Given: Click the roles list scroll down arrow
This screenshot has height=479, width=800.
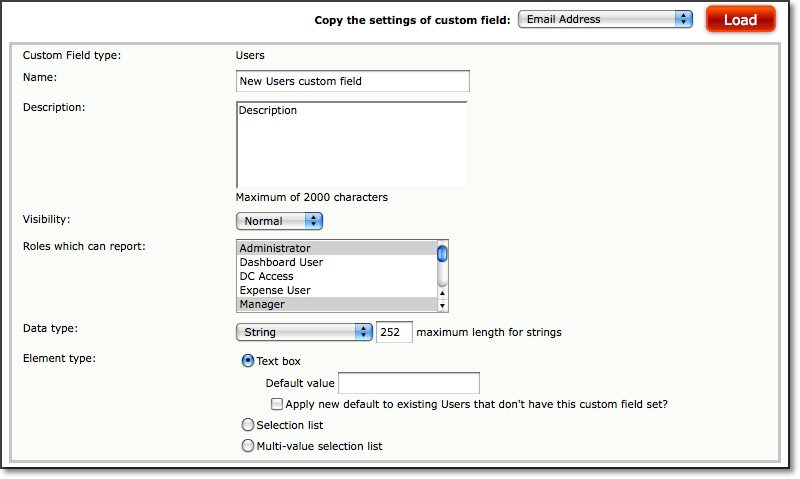Looking at the screenshot, I should pyautogui.click(x=442, y=306).
